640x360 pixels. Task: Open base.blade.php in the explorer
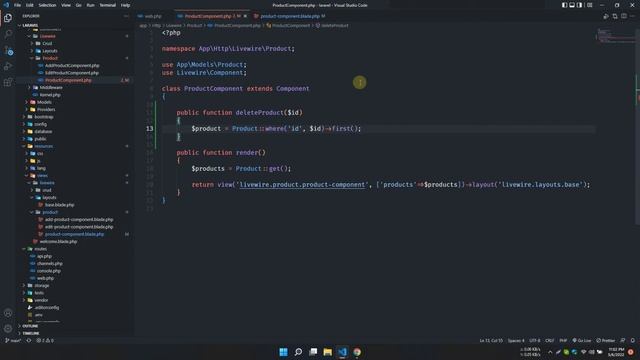(60, 205)
